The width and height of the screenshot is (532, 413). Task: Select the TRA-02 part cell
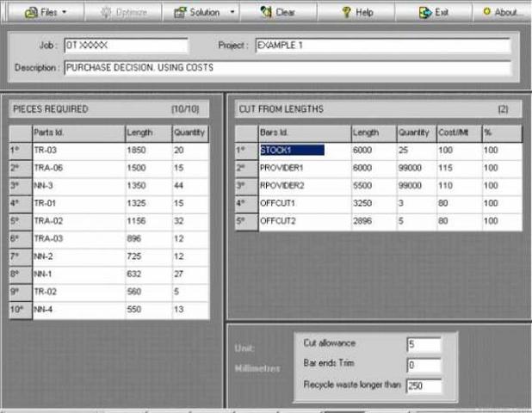pyautogui.click(x=78, y=221)
